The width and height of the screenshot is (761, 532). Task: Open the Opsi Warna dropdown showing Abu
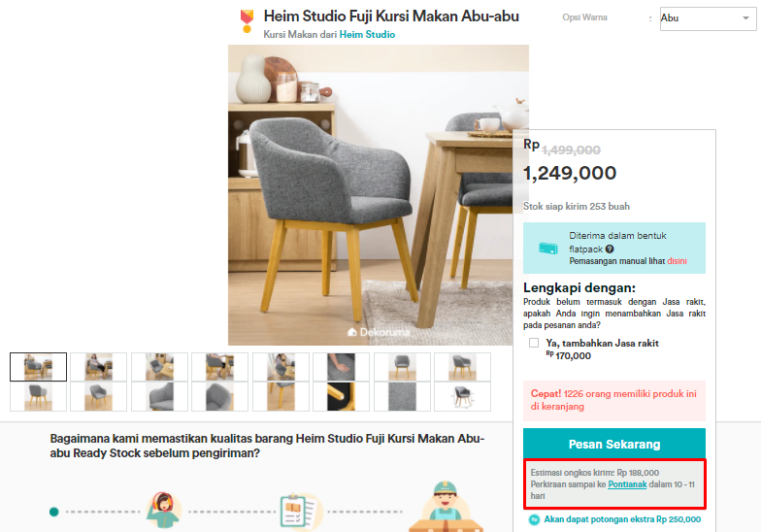[708, 18]
